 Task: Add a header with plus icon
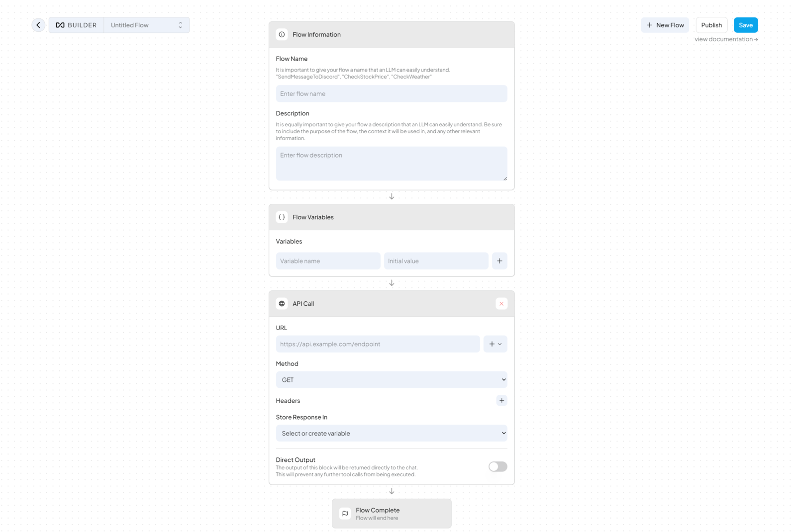pyautogui.click(x=501, y=401)
